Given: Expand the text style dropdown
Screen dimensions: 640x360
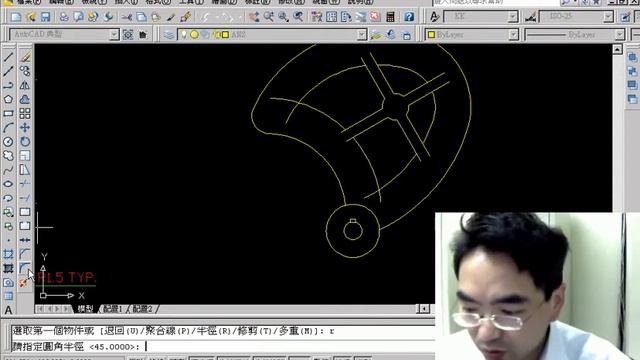Looking at the screenshot, I should point(513,17).
